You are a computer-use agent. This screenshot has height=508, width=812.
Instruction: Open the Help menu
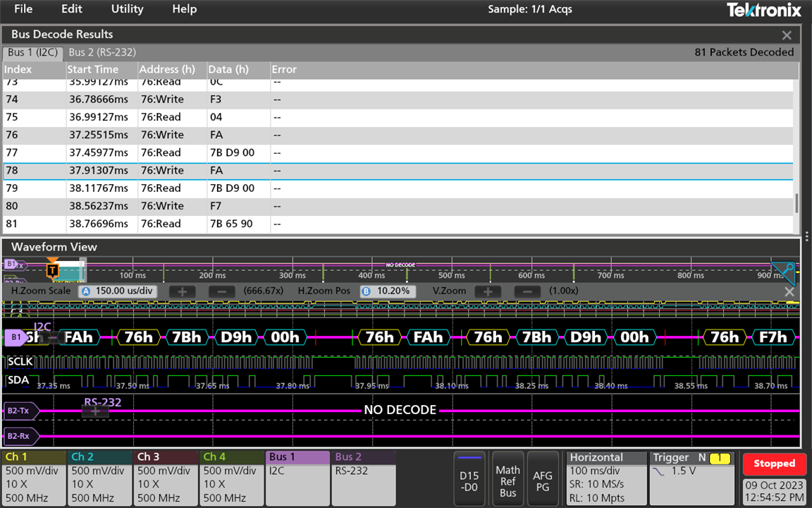tap(185, 8)
